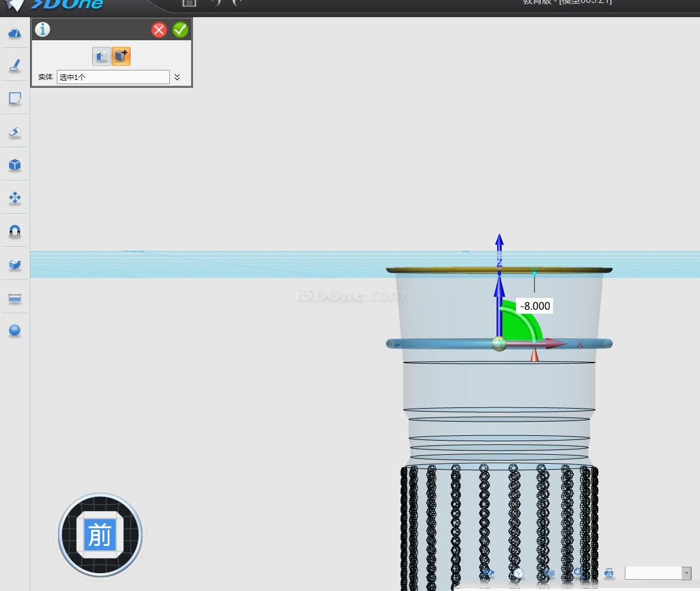Cancel operation with the red X
The image size is (700, 591).
(159, 30)
